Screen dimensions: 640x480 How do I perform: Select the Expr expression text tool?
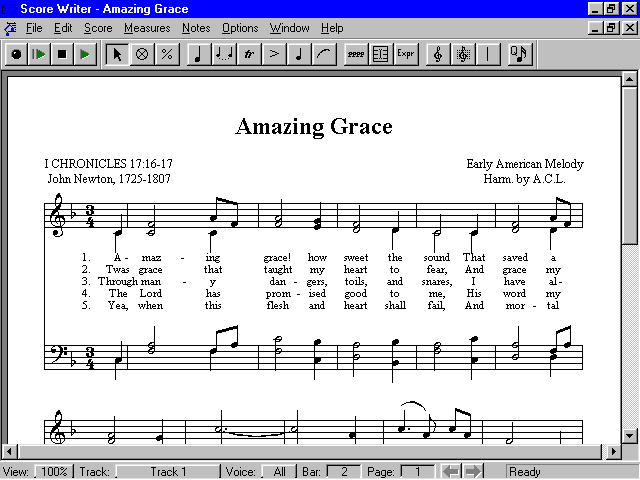click(x=406, y=54)
